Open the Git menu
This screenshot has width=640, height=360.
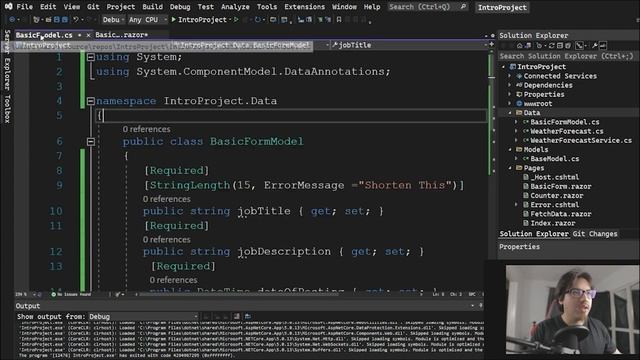[x=93, y=7]
